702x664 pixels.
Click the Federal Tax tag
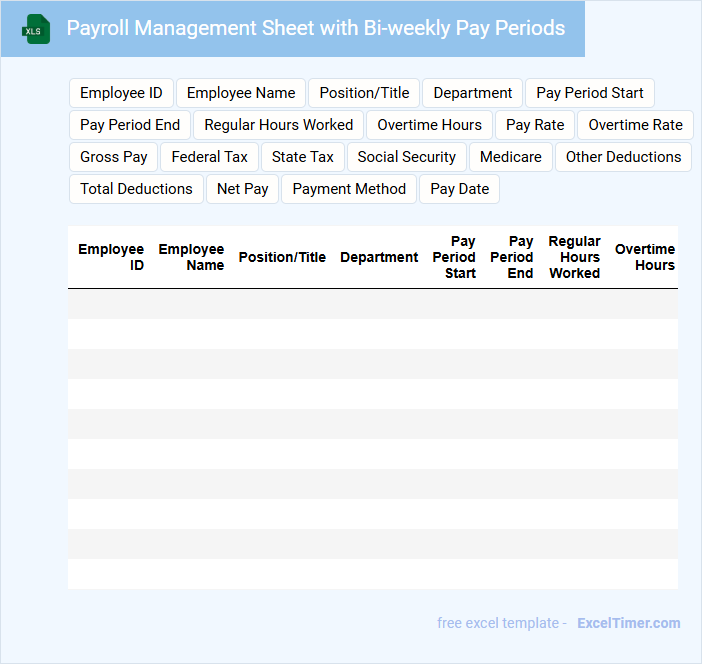click(210, 157)
